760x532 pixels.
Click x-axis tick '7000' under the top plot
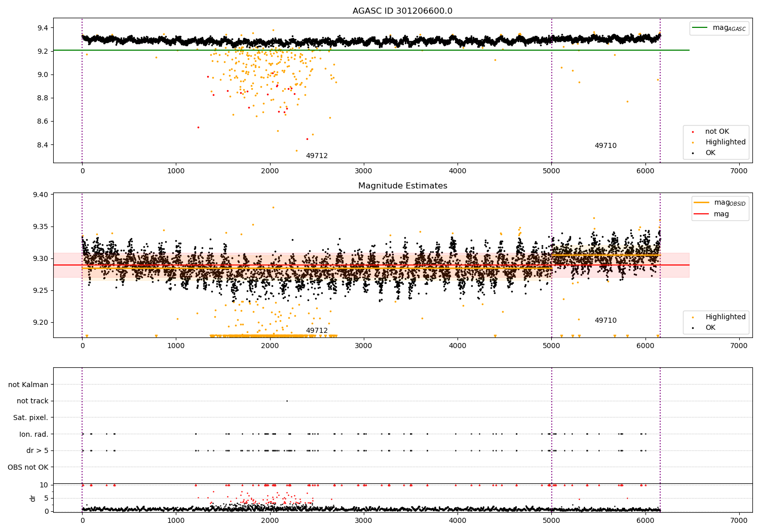[x=739, y=171]
